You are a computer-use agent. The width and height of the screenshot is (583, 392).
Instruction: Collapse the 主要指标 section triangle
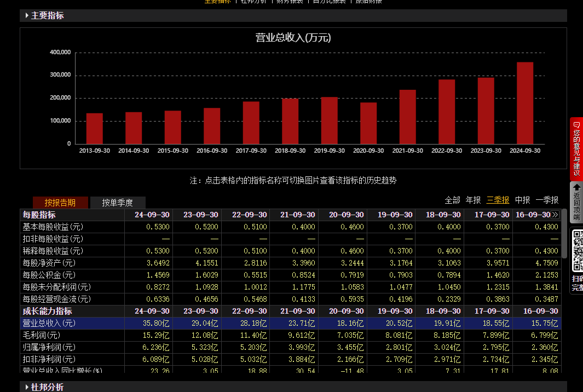(27, 15)
